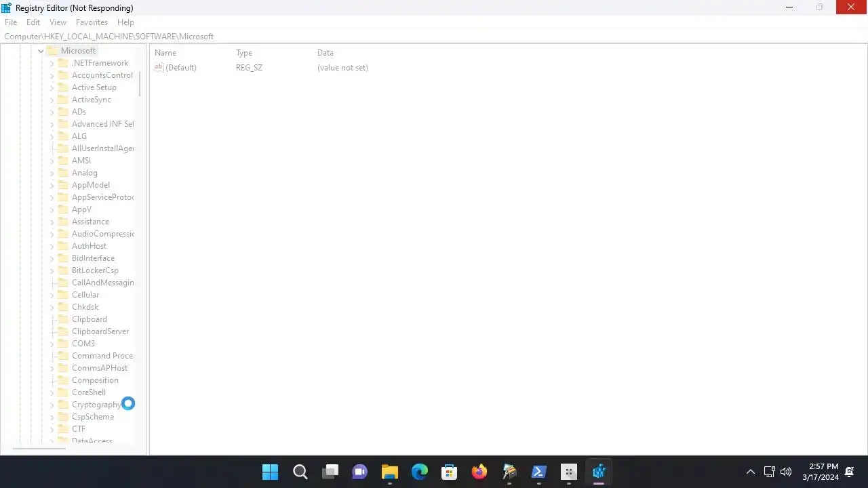
Task: Show hidden system tray icons
Action: [x=750, y=472]
